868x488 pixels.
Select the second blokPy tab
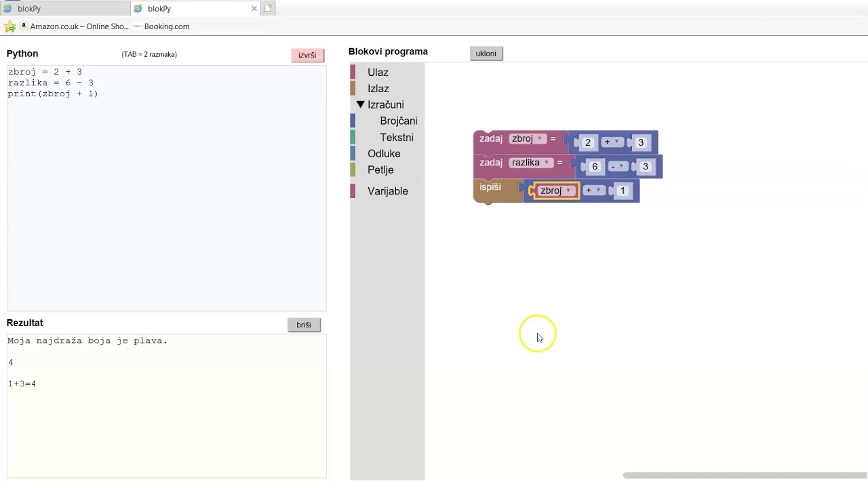click(193, 9)
